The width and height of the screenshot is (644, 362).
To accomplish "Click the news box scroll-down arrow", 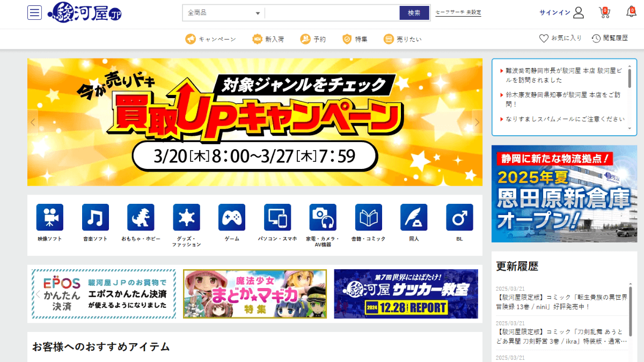I will coord(630,129).
